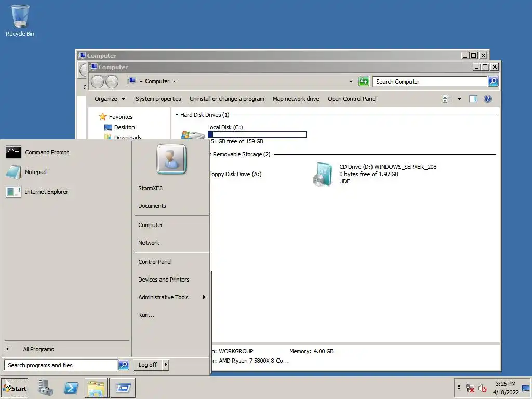Launch Windows PowerShell from the taskbar

71,388
